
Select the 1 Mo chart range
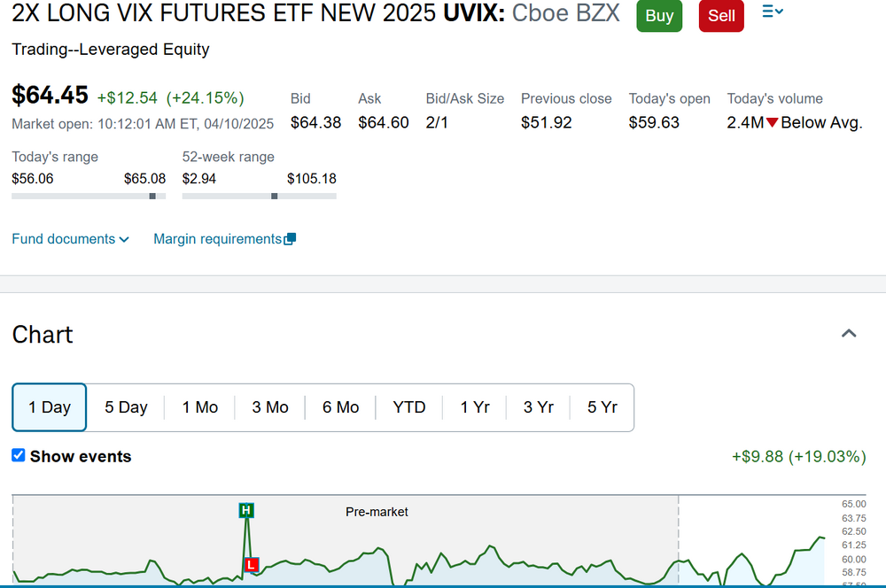pyautogui.click(x=200, y=407)
